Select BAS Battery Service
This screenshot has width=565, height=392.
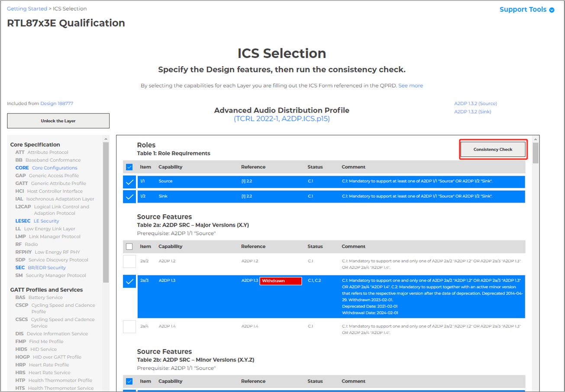tap(39, 298)
